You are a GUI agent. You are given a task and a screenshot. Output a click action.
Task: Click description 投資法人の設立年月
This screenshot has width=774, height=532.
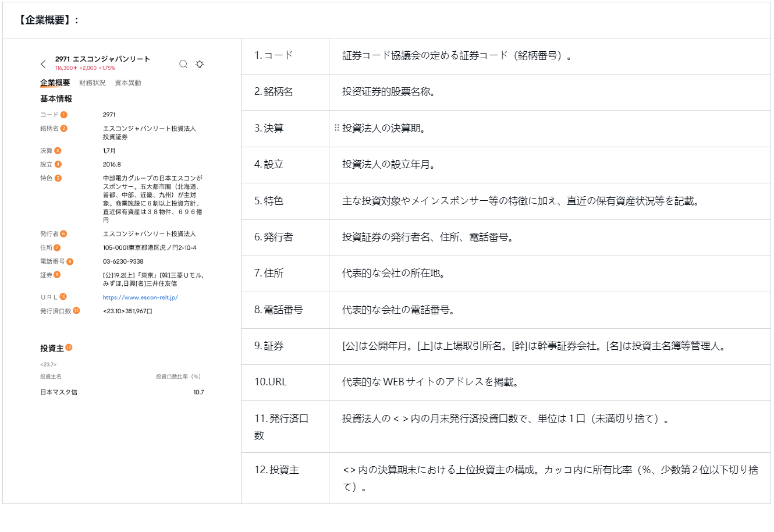click(x=388, y=165)
